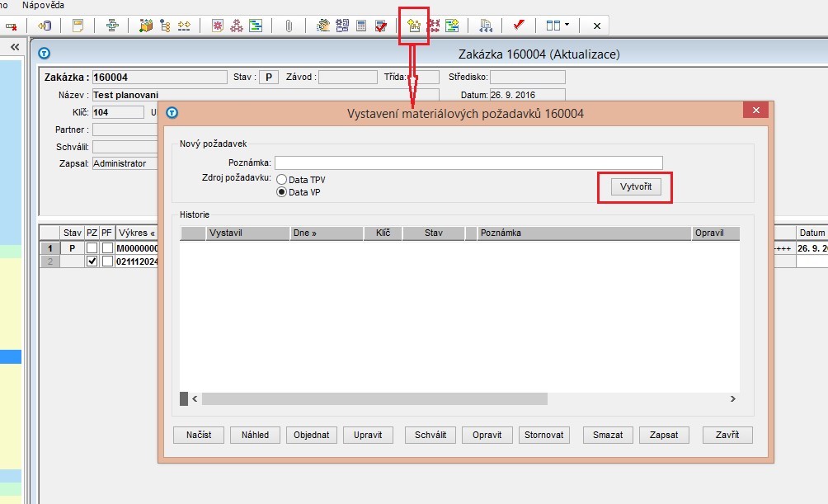Click the Název field Test planovani
The width and height of the screenshot is (828, 504).
click(x=266, y=95)
